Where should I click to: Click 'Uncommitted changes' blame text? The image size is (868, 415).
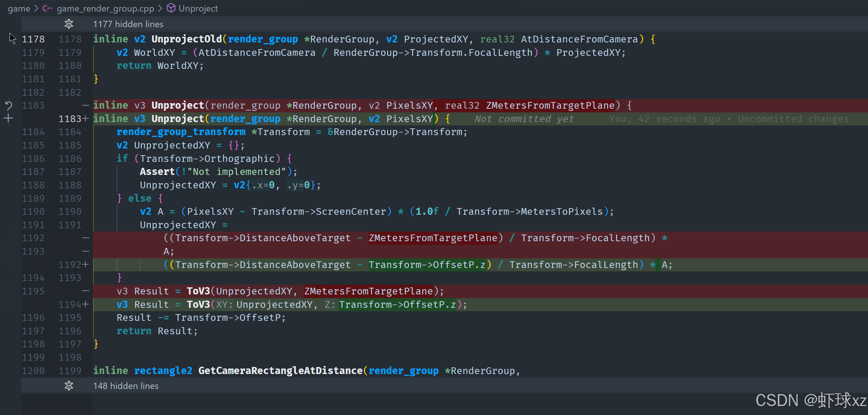click(x=793, y=119)
